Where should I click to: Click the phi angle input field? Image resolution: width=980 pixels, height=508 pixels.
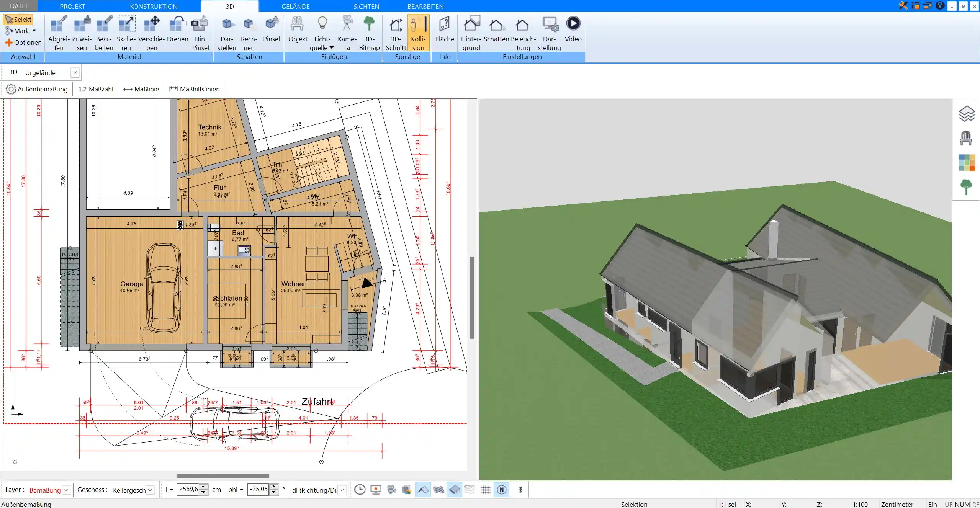(258, 489)
